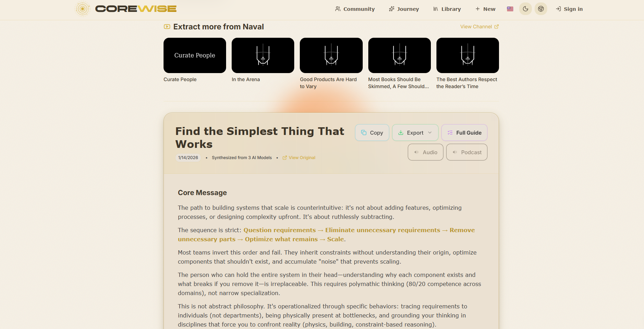Select the Library menu item
The height and width of the screenshot is (329, 644).
[x=451, y=9]
